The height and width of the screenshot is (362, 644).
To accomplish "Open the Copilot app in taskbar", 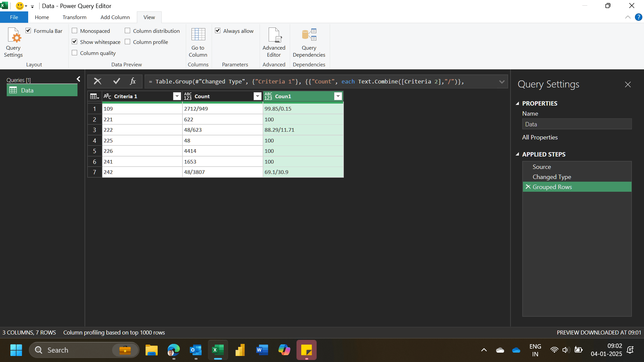I will click(x=284, y=350).
